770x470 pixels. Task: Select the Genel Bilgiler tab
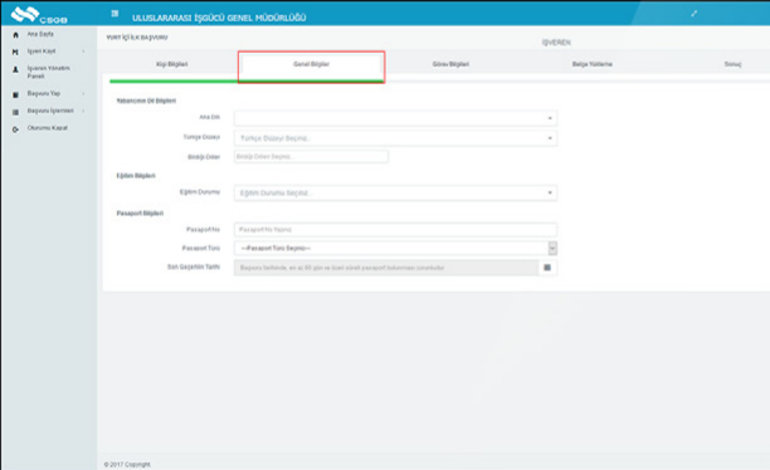point(311,64)
